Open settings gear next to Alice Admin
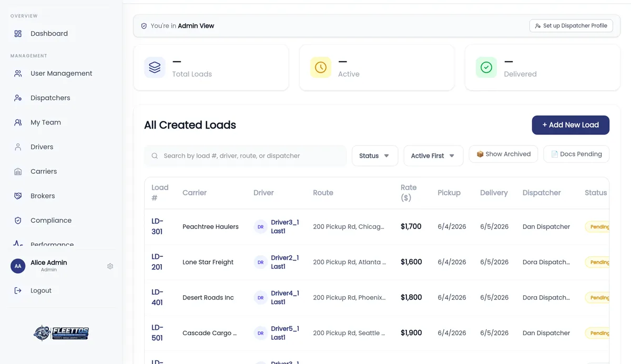The image size is (631, 364). click(110, 266)
